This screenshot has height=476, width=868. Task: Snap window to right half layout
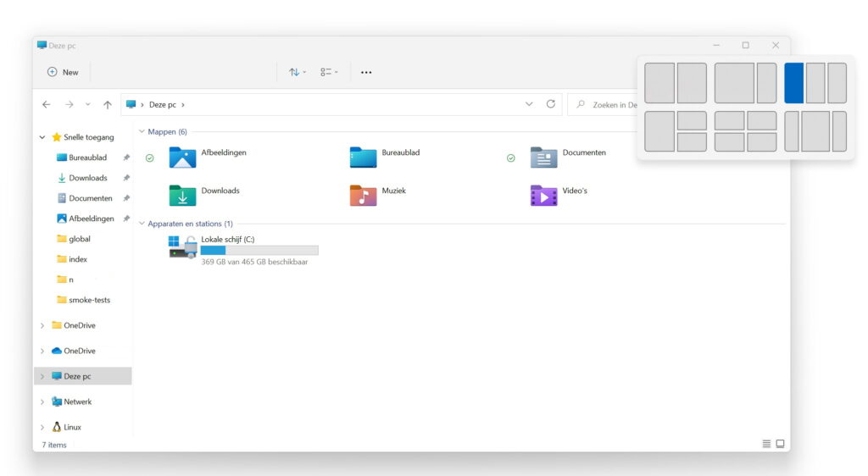coord(692,83)
